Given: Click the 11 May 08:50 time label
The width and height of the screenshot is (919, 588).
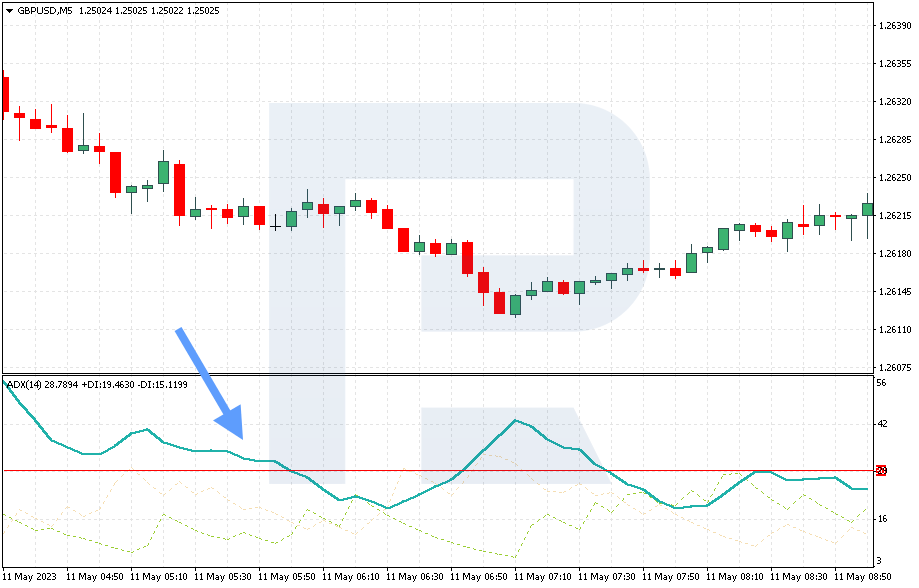Looking at the screenshot, I should tap(862, 577).
